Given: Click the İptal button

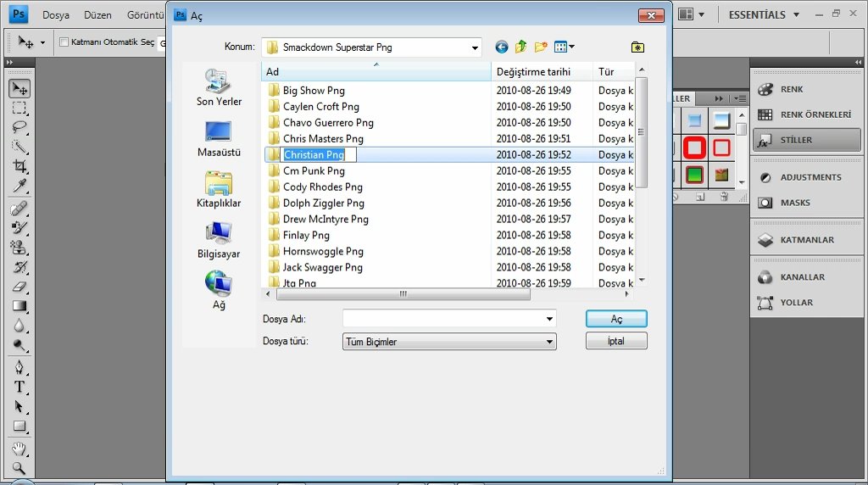Looking at the screenshot, I should coord(616,341).
